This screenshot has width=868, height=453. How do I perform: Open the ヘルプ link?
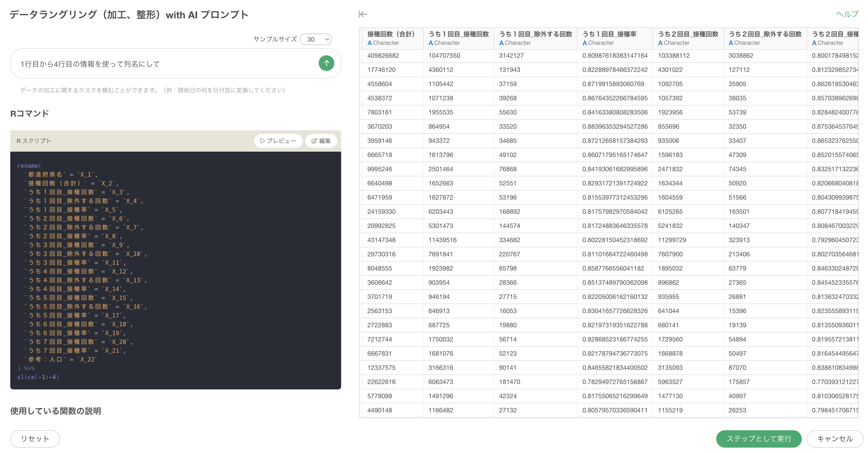847,14
